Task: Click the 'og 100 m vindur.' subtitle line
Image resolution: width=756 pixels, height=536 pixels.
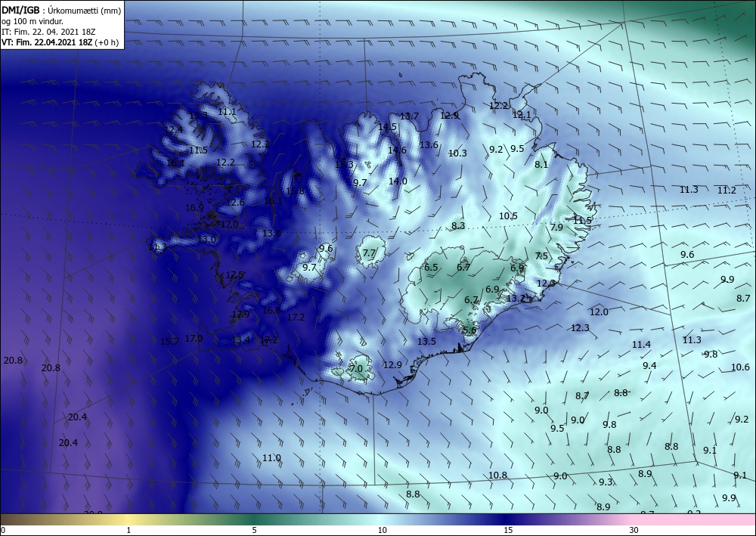Action: pos(33,21)
